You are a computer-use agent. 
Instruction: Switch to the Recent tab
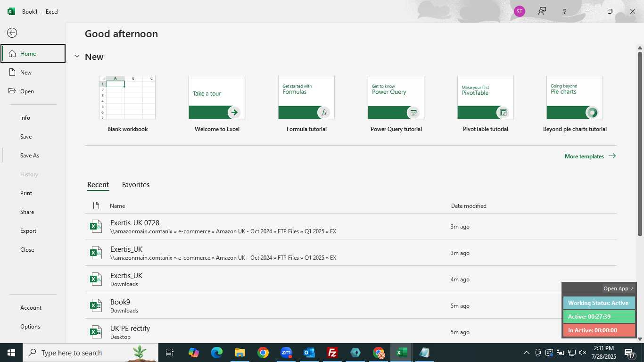coord(98,185)
